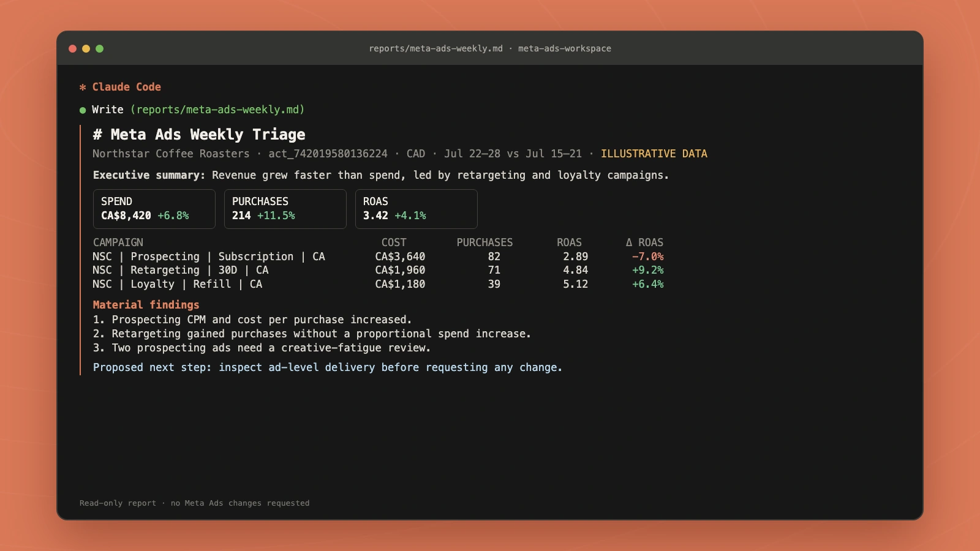Image resolution: width=980 pixels, height=551 pixels.
Task: Click the Prospecting cost "CA$3,640"
Action: pyautogui.click(x=400, y=257)
